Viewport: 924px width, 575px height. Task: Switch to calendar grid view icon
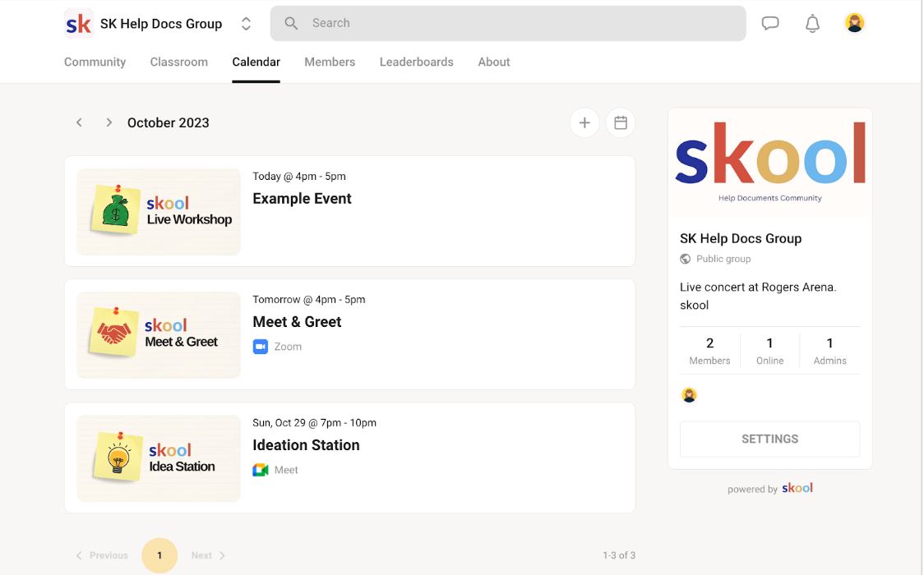click(621, 122)
